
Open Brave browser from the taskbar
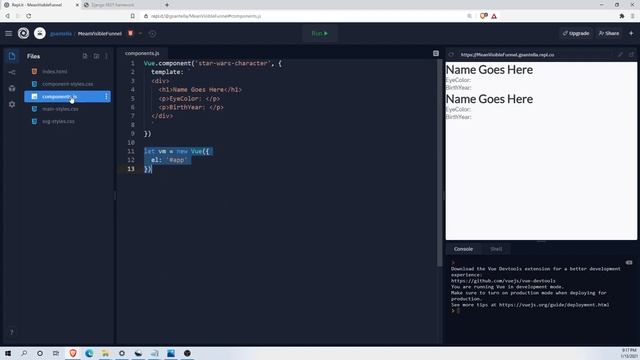(73, 353)
